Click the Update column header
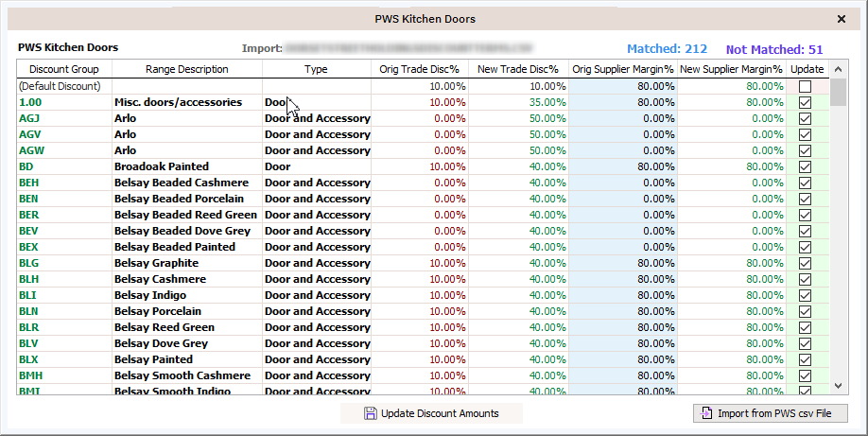Image resolution: width=868 pixels, height=436 pixels. (x=807, y=69)
